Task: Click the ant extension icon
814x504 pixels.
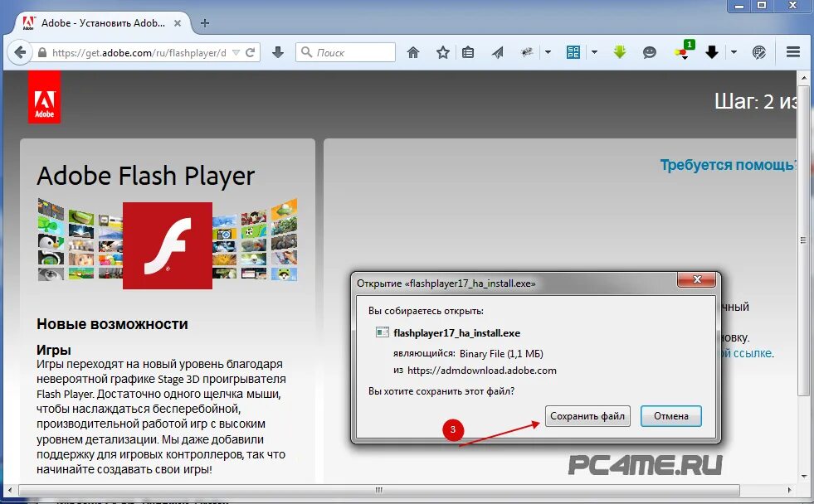Action: (x=527, y=52)
